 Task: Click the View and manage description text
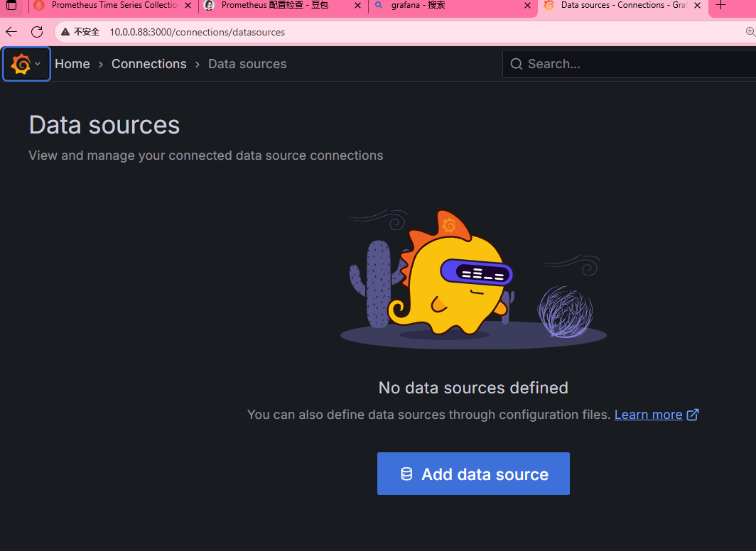206,156
